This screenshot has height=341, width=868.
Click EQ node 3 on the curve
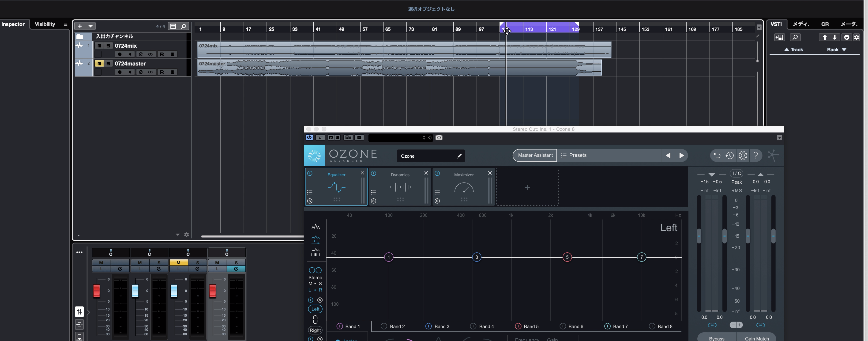(x=477, y=257)
